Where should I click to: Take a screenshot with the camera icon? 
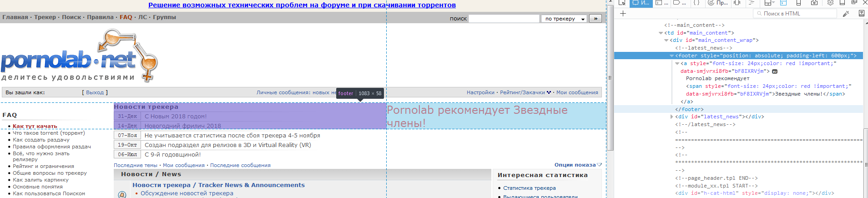point(814,3)
